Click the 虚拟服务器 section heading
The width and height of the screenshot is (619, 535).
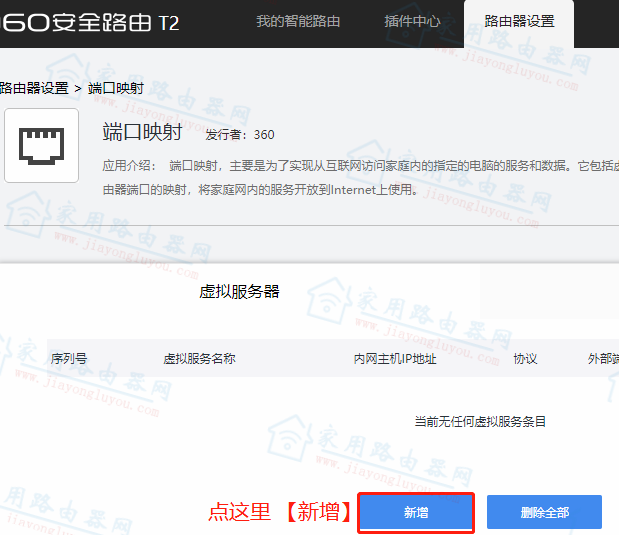[239, 291]
